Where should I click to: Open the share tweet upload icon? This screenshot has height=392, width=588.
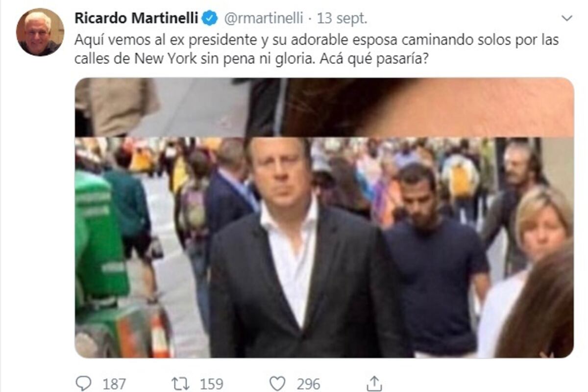(x=374, y=383)
